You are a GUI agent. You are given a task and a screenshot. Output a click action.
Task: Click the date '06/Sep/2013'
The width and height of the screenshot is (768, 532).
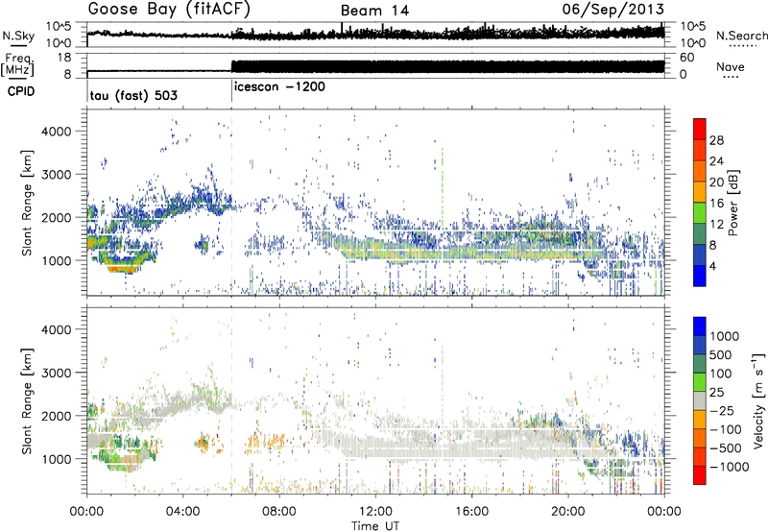click(x=613, y=10)
